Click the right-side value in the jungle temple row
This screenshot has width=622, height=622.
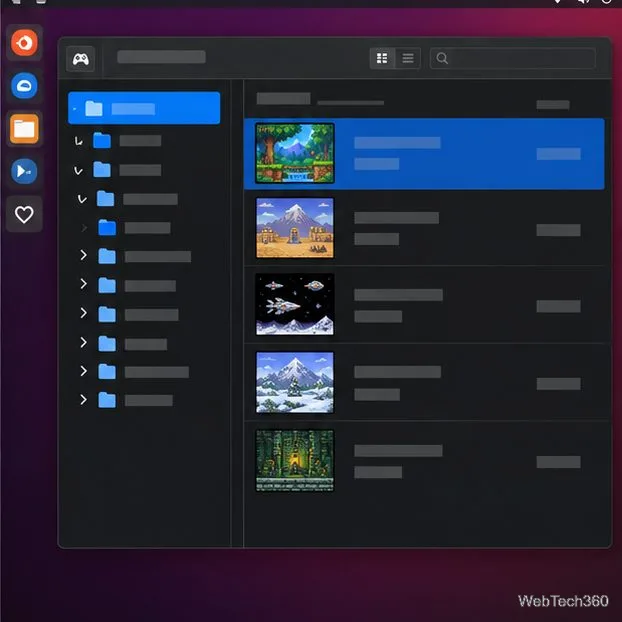click(559, 462)
